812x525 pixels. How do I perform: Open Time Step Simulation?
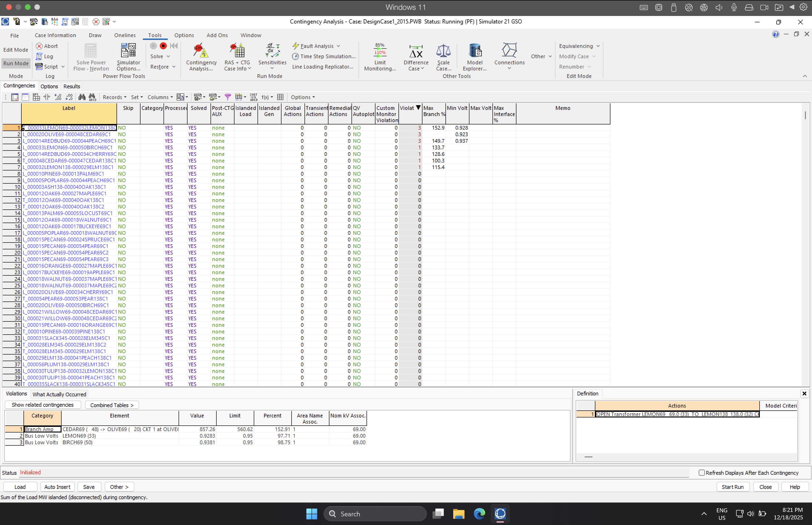point(324,56)
